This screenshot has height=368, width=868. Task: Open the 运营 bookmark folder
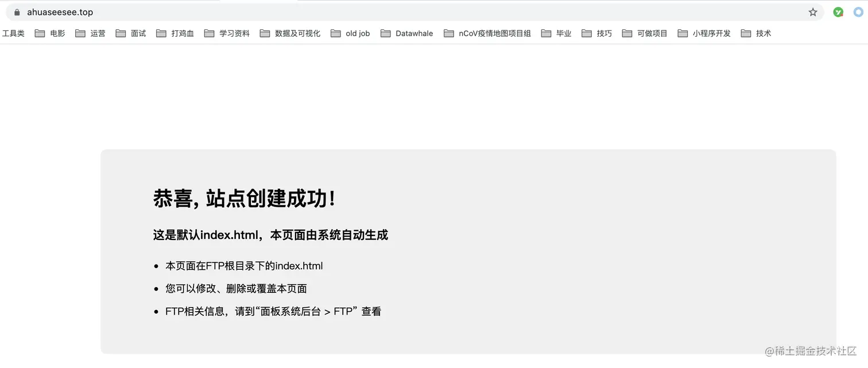[91, 33]
